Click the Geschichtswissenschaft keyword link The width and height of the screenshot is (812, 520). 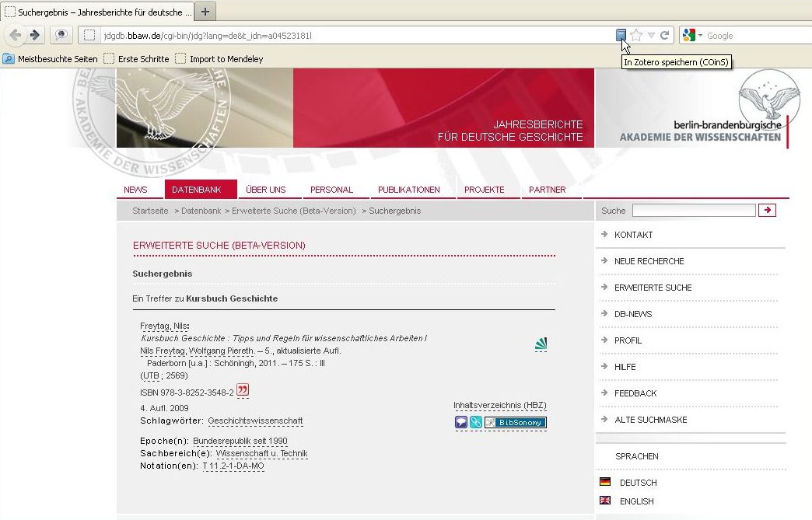tap(255, 421)
